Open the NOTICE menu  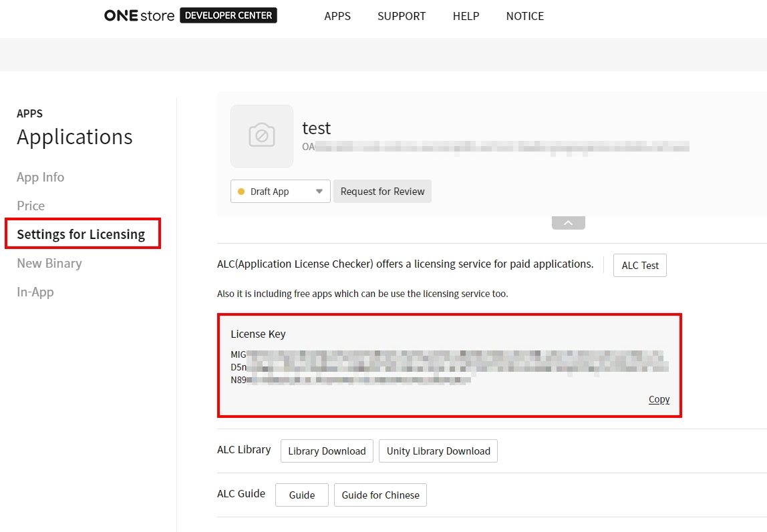click(525, 16)
